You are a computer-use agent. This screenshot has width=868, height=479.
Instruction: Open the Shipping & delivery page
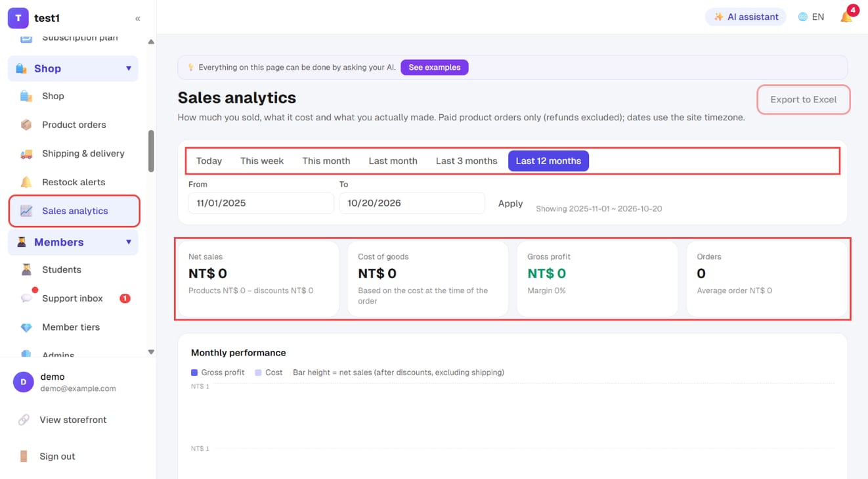(x=74, y=154)
